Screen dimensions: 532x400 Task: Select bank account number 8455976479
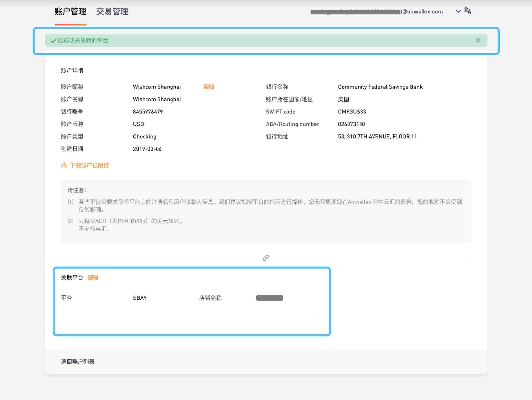[148, 112]
